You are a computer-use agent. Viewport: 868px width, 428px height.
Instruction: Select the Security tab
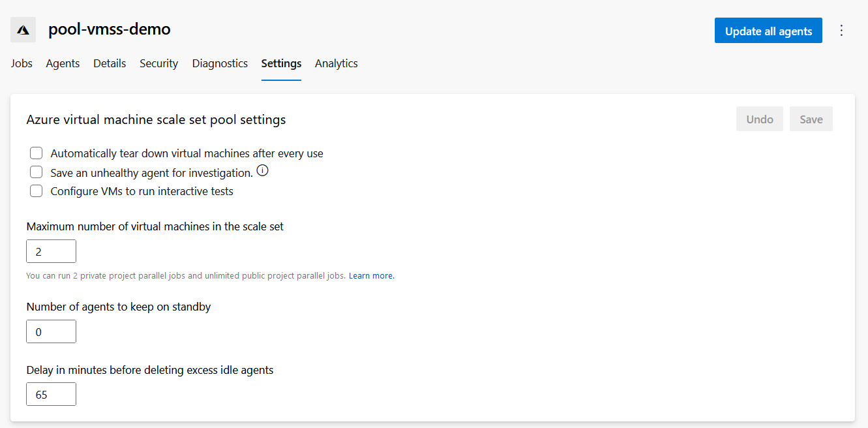coord(158,63)
